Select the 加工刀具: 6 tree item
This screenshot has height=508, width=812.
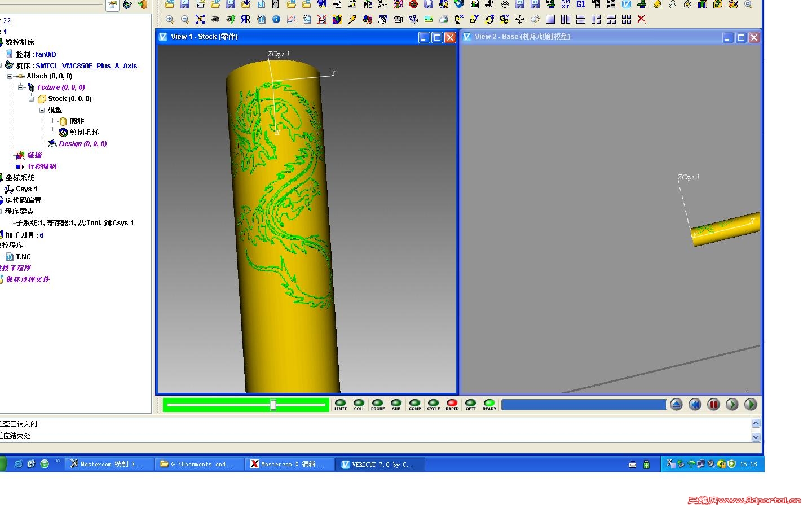point(24,235)
